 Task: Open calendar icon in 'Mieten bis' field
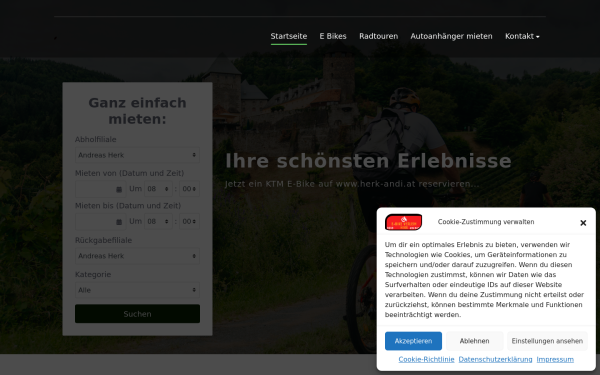point(119,222)
